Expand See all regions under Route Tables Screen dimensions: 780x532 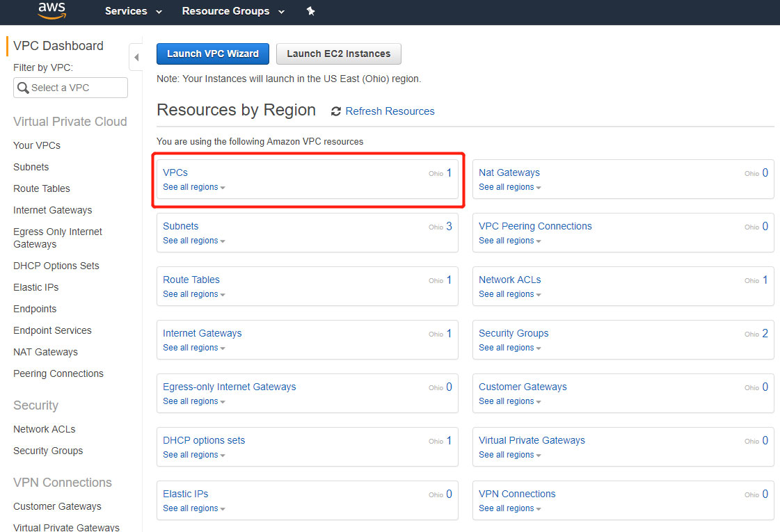click(x=194, y=294)
